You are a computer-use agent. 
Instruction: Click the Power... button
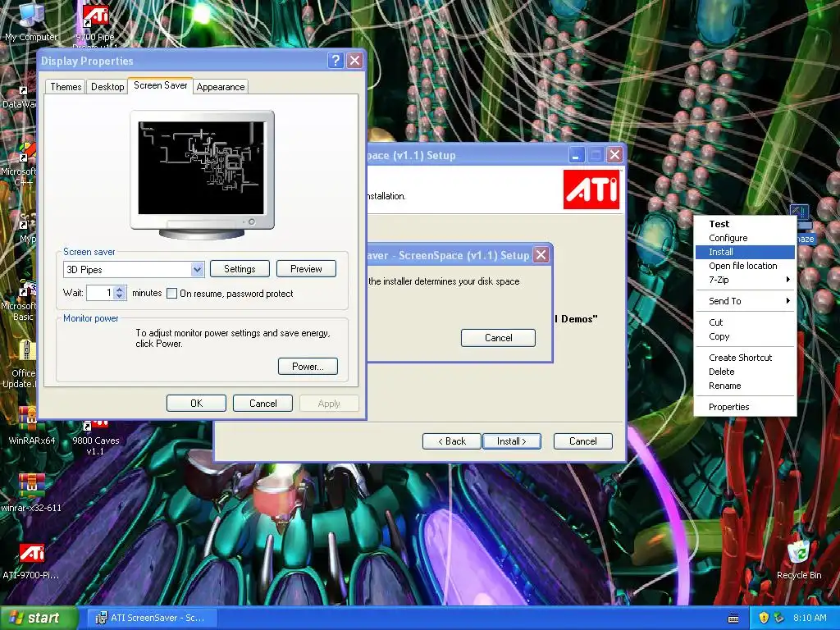coord(308,367)
